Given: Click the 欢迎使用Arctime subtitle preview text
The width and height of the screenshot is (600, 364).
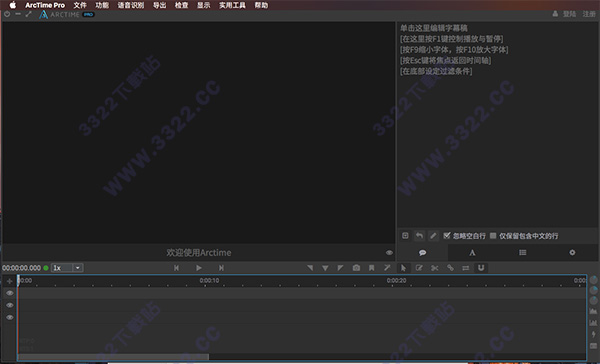Looking at the screenshot, I should pos(199,253).
